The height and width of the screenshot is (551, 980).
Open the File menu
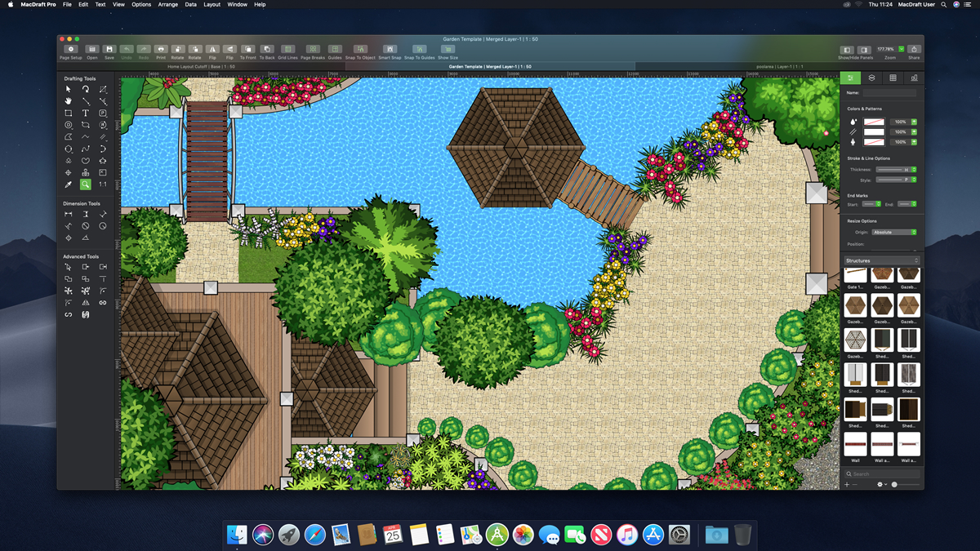(x=67, y=5)
